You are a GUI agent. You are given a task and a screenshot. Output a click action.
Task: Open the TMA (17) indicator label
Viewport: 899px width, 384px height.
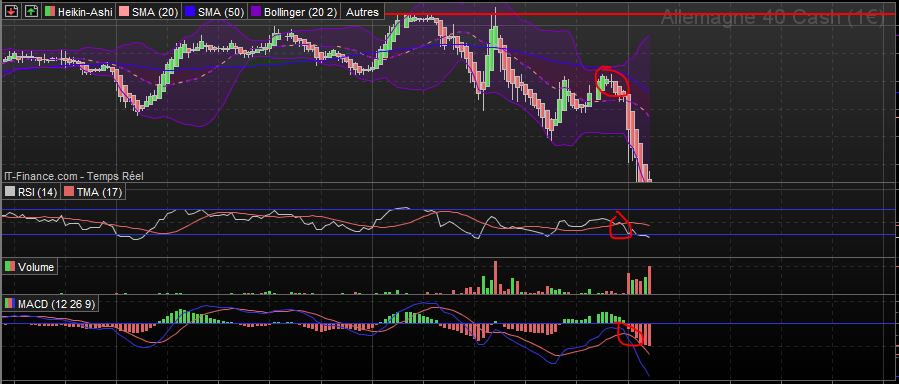tap(99, 192)
